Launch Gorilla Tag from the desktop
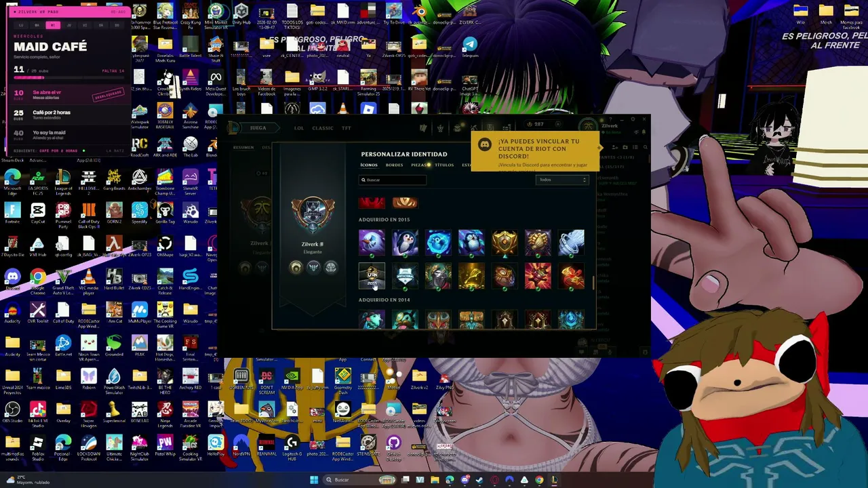Image resolution: width=868 pixels, height=488 pixels. (x=165, y=213)
